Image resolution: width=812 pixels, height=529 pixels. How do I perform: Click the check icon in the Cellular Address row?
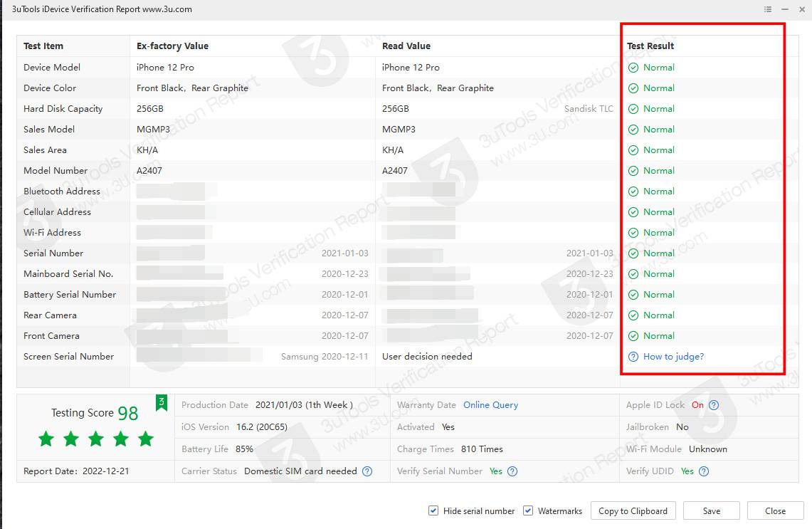point(633,212)
